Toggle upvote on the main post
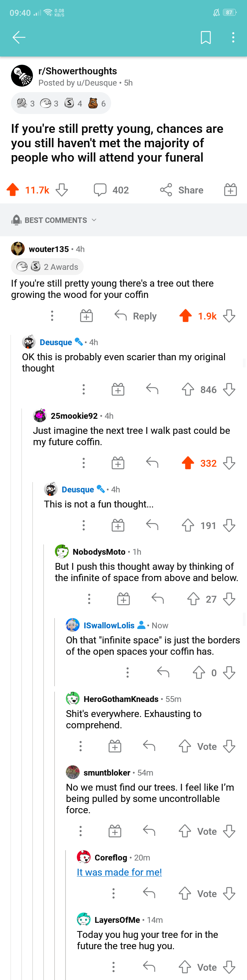Screen dimensions: 247x980 coord(13,189)
